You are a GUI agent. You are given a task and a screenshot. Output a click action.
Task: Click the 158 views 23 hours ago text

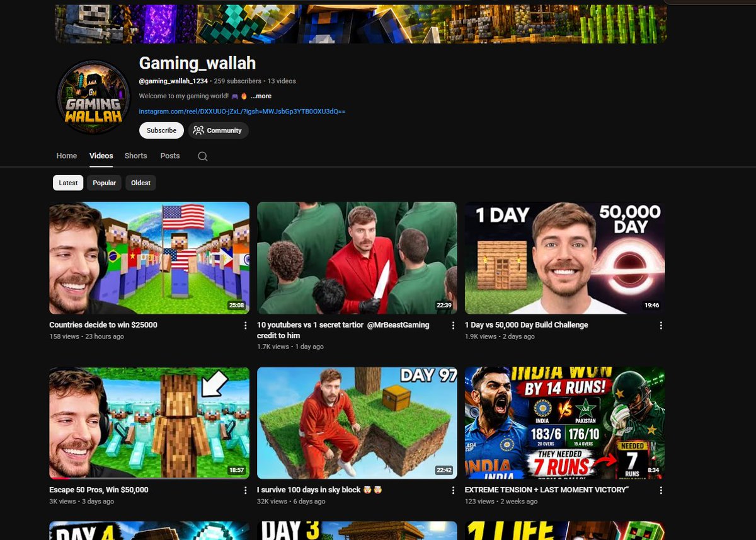[x=86, y=336]
